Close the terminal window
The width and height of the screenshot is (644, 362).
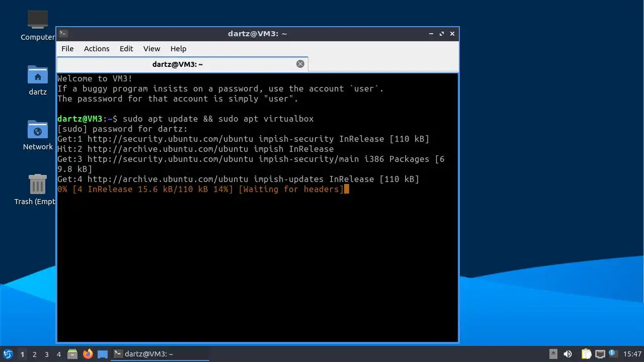452,34
